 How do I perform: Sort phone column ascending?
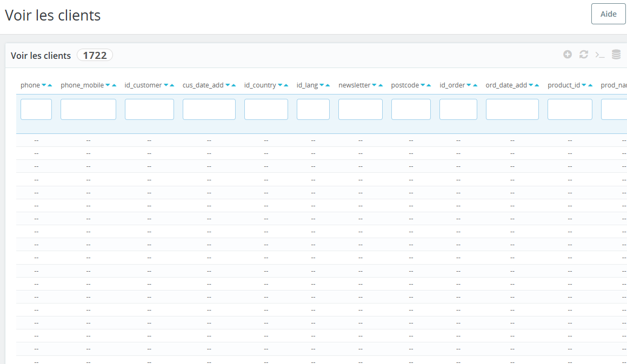click(x=50, y=85)
